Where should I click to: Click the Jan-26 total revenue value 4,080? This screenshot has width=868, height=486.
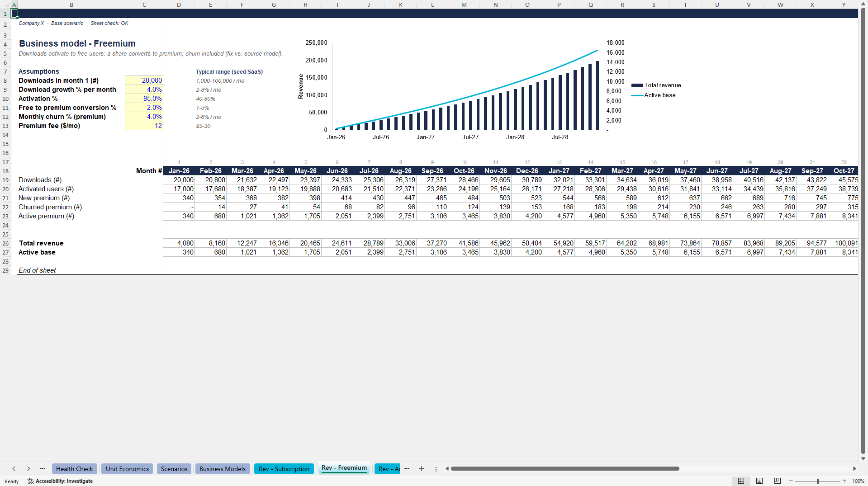[x=179, y=243]
